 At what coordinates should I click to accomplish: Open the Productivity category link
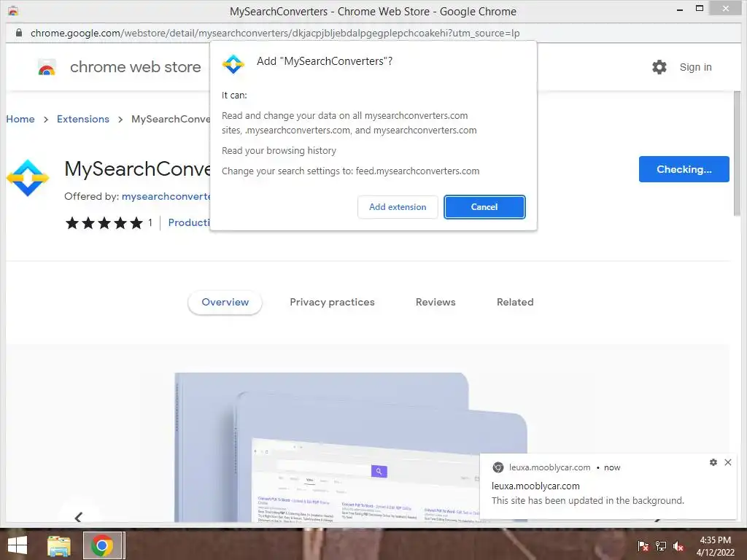189,222
